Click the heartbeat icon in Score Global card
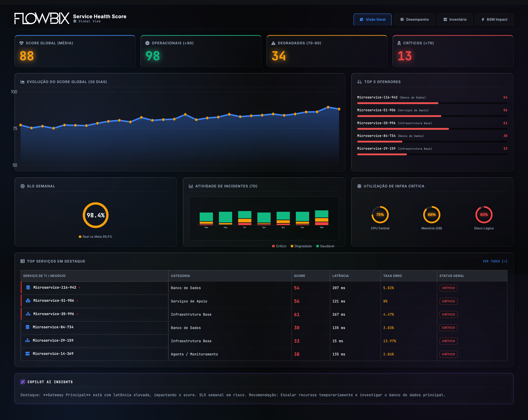This screenshot has height=420, width=528. coord(22,43)
